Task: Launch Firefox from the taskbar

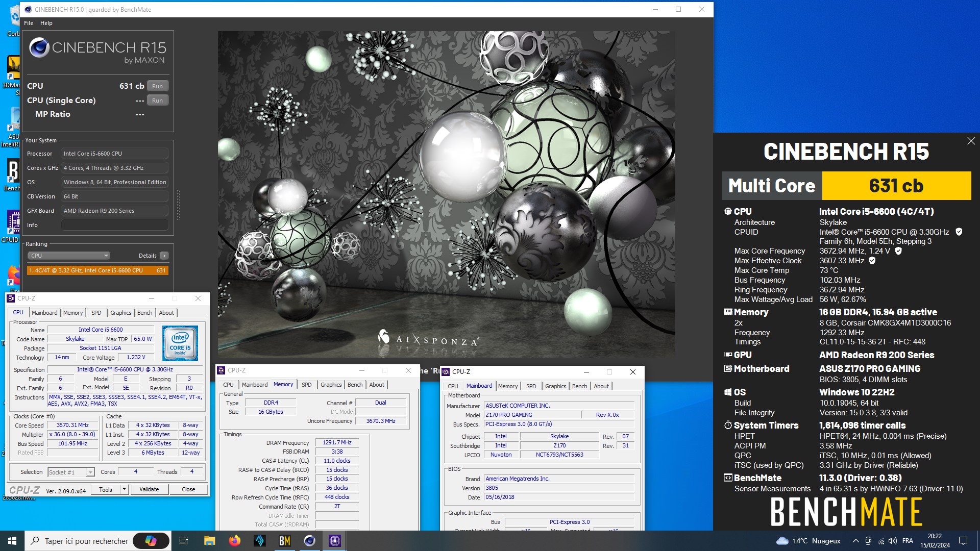Action: (x=235, y=541)
